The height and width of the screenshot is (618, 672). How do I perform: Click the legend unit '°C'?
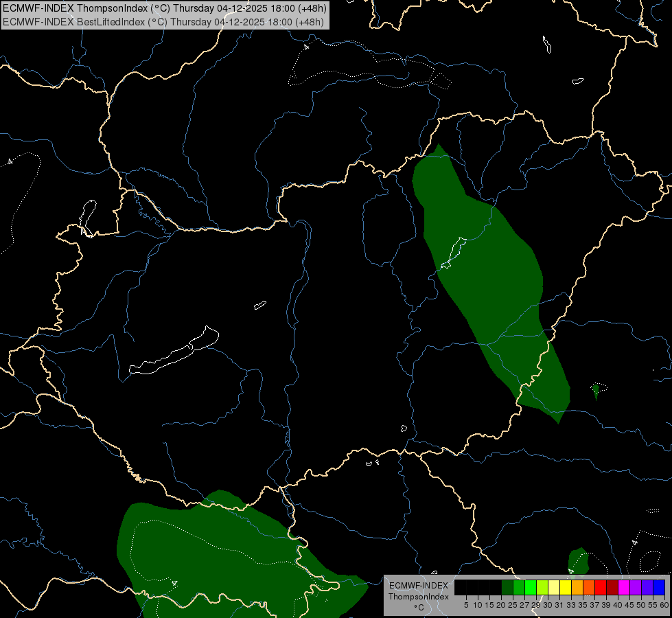[419, 608]
